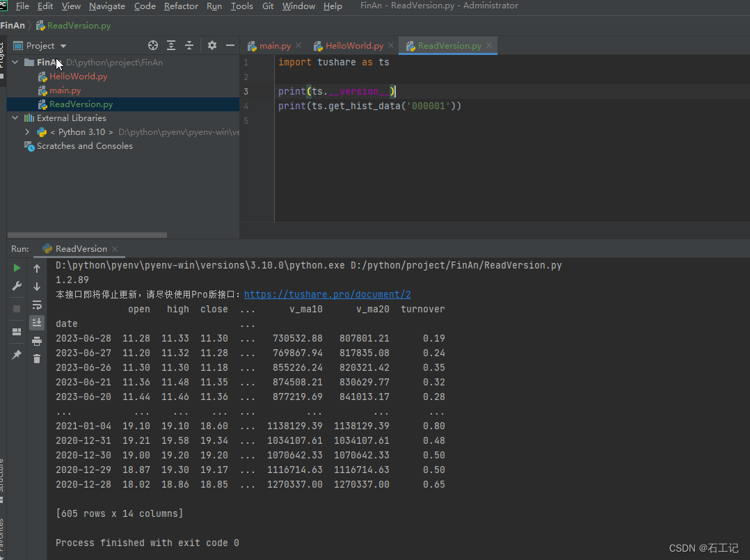
Task: Open Project panel settings gear
Action: click(212, 45)
